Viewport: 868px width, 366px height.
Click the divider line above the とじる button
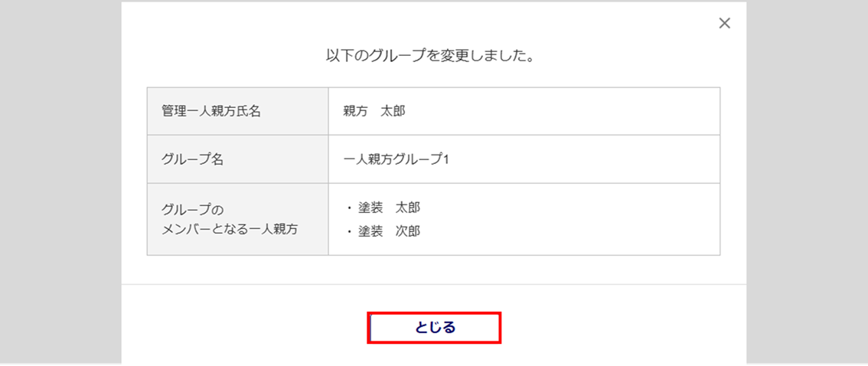pos(433,284)
